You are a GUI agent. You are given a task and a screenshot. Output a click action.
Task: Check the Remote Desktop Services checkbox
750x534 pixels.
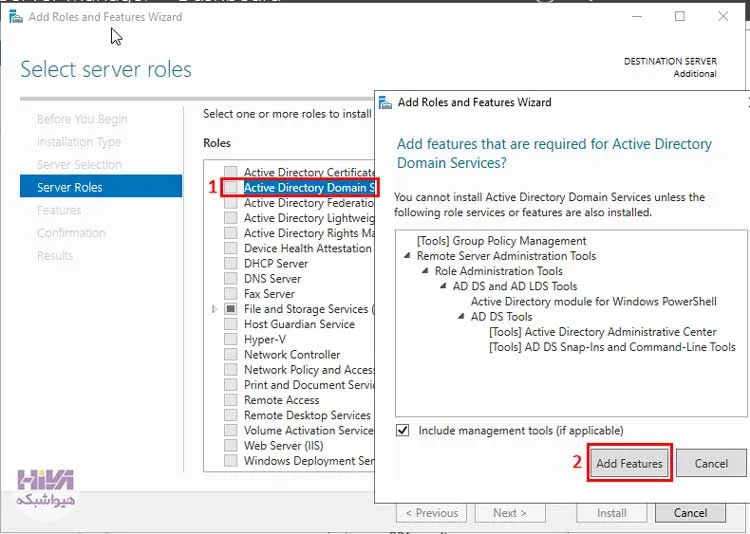click(x=231, y=415)
